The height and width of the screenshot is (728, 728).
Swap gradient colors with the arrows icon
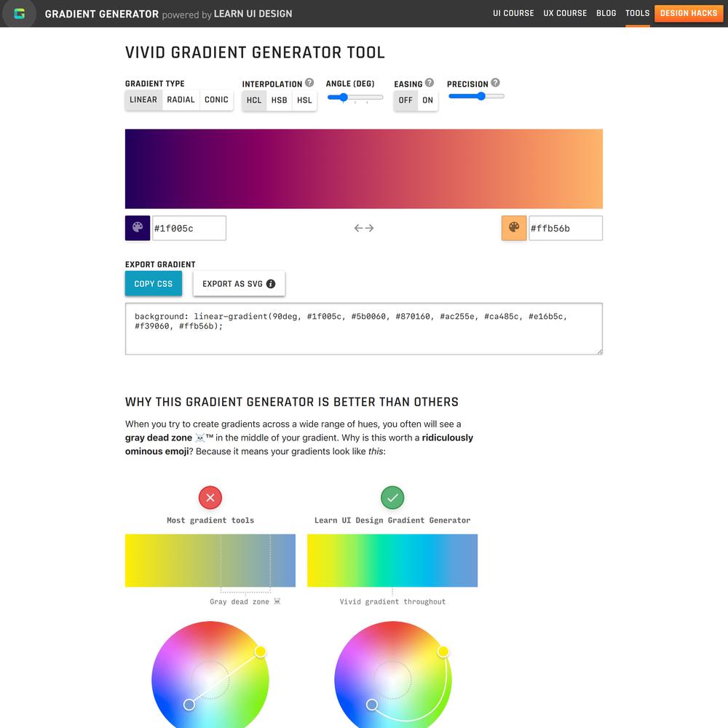coord(364,228)
